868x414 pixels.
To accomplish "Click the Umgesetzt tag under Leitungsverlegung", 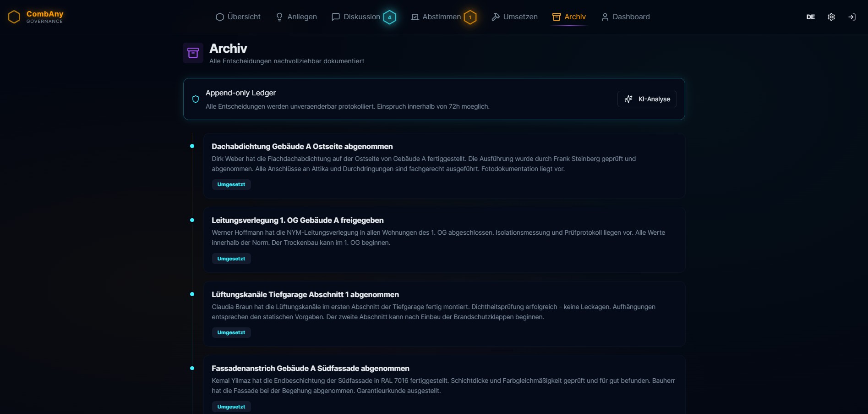I will click(x=231, y=259).
